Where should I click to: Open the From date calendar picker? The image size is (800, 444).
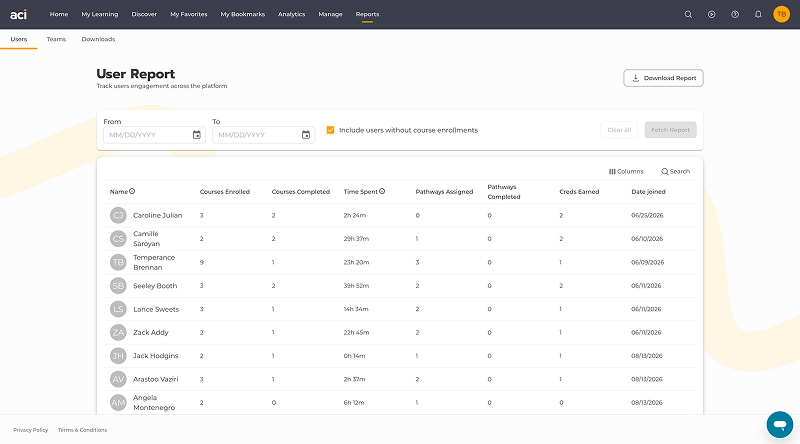(196, 135)
